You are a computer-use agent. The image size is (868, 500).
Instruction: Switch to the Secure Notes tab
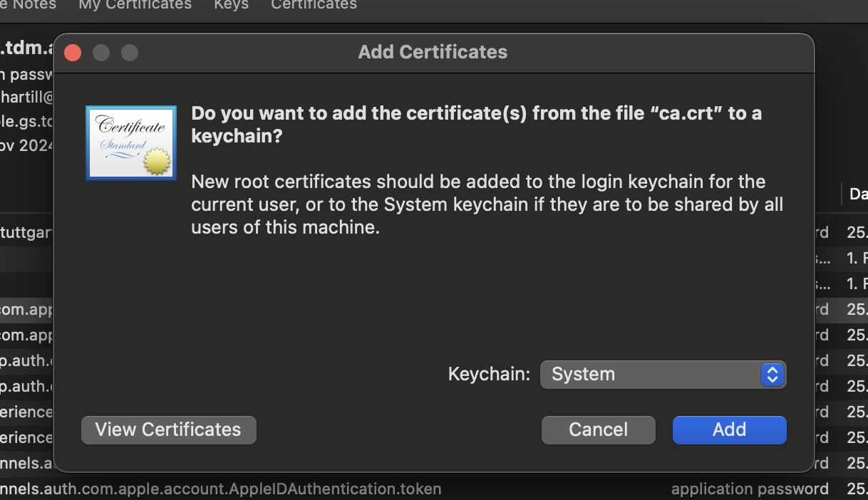point(29,5)
